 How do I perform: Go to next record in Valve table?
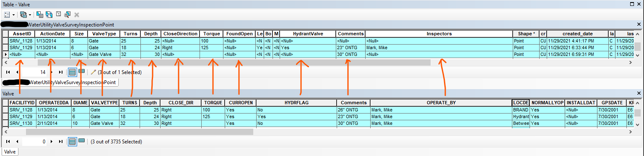(x=52, y=142)
